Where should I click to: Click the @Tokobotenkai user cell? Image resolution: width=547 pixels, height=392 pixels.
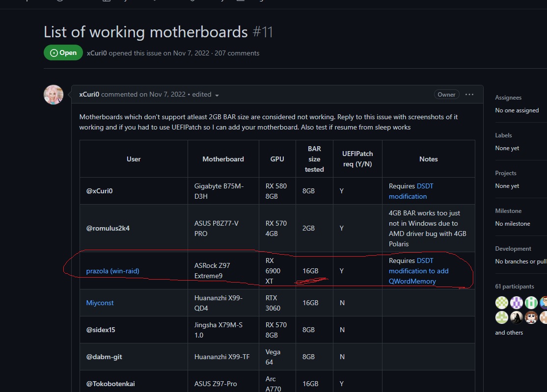tap(134, 382)
